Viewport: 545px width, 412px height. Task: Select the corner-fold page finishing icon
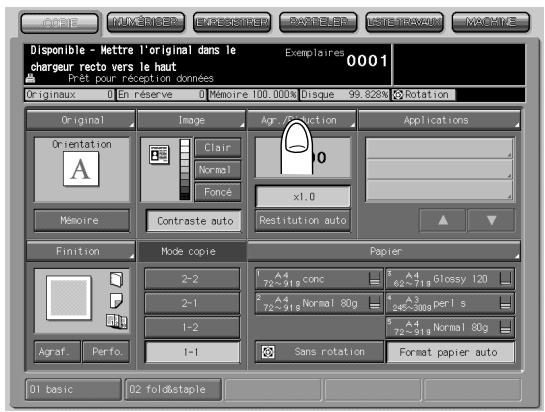pos(116,301)
